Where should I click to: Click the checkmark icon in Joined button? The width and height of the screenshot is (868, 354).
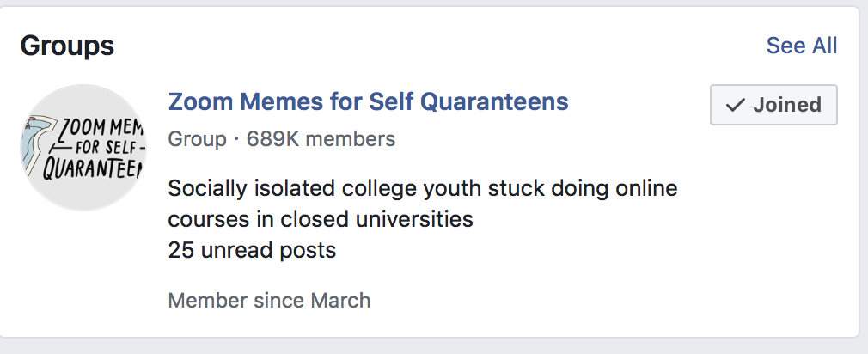[x=735, y=106]
